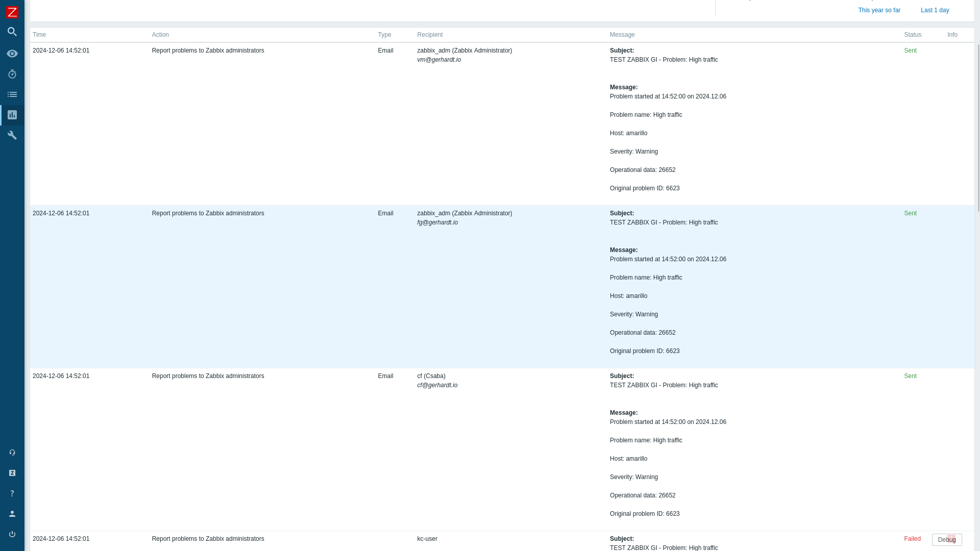
Task: Select the 'This year so far' time range
Action: 879,10
